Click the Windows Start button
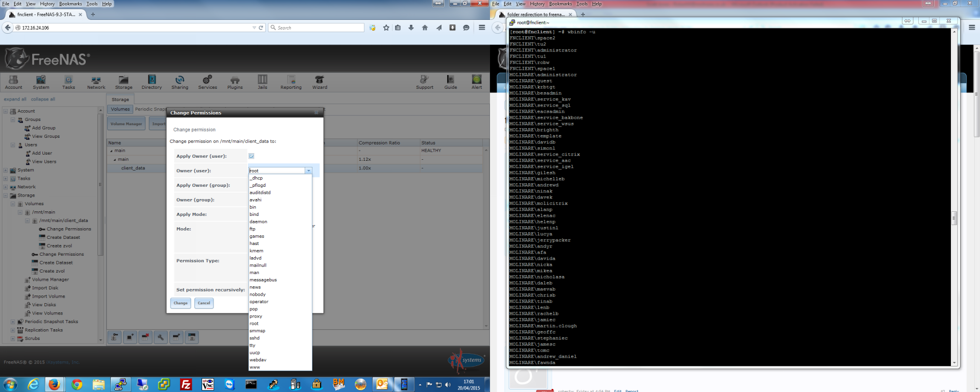Viewport: 980px width, 392px height. (x=10, y=384)
